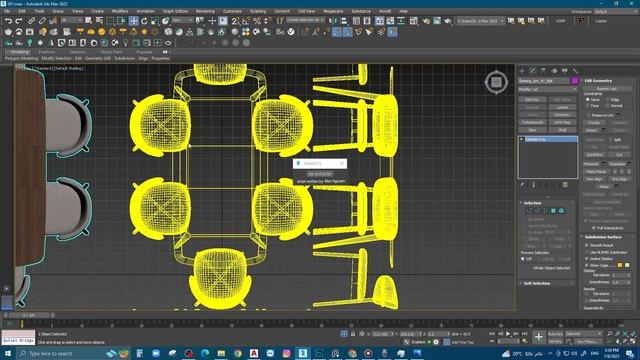Screen dimensions: 640x360
Task: Open the Create Selection Set dropdown
Action: click(305, 20)
